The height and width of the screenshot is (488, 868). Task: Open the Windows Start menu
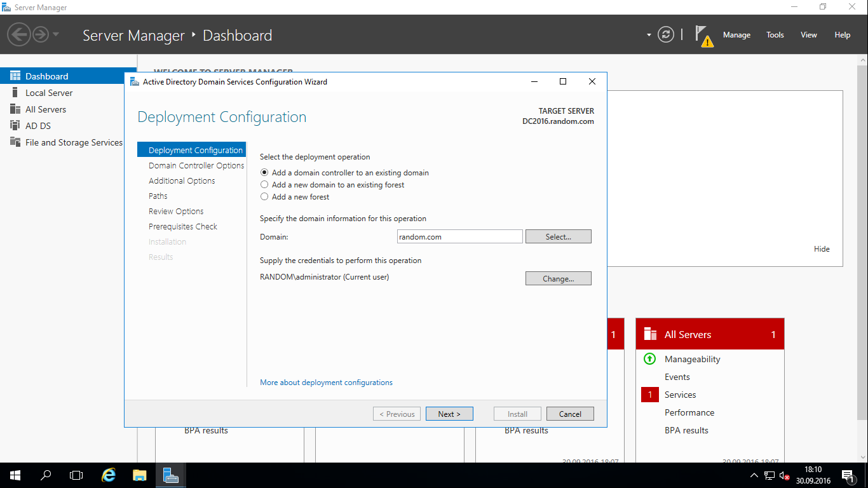15,475
